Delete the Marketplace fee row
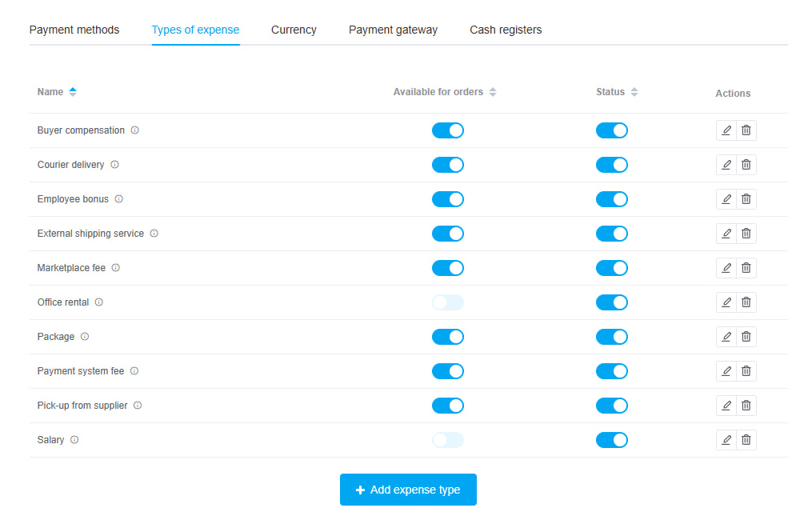 (746, 268)
